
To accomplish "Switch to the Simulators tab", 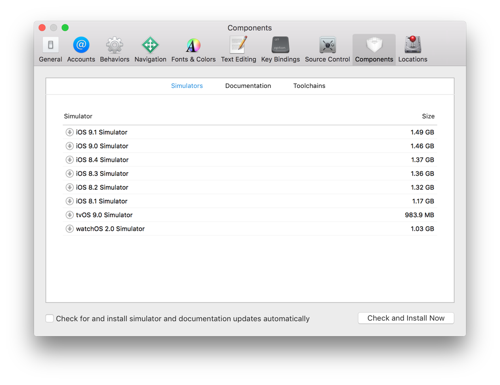I will (x=187, y=86).
